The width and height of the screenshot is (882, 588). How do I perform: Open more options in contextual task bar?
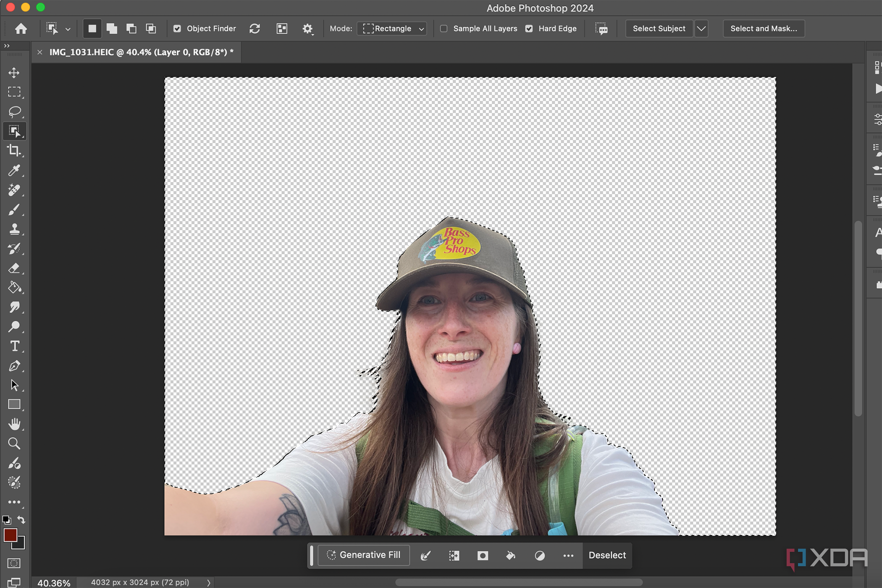(568, 556)
